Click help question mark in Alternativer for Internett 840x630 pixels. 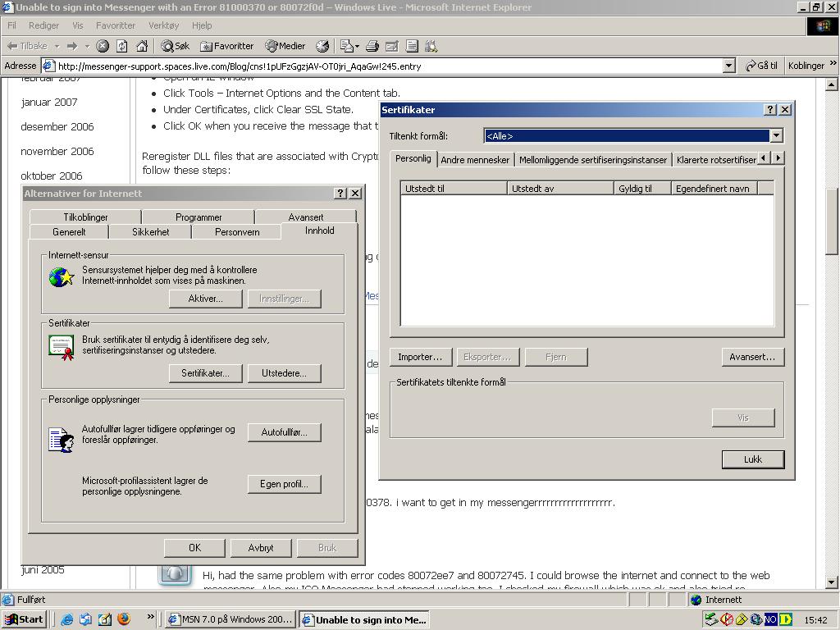[x=340, y=194]
